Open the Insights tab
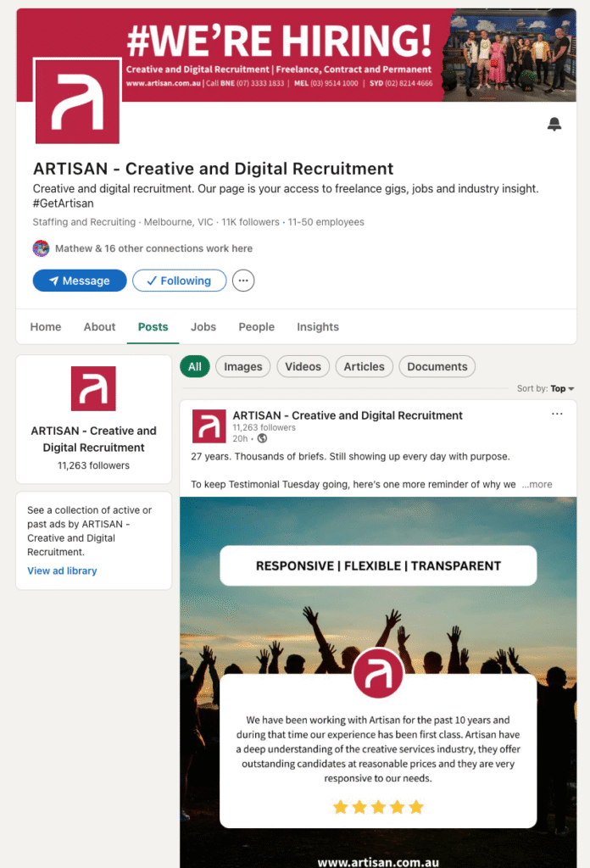Viewport: 590px width, 868px height. click(x=318, y=327)
